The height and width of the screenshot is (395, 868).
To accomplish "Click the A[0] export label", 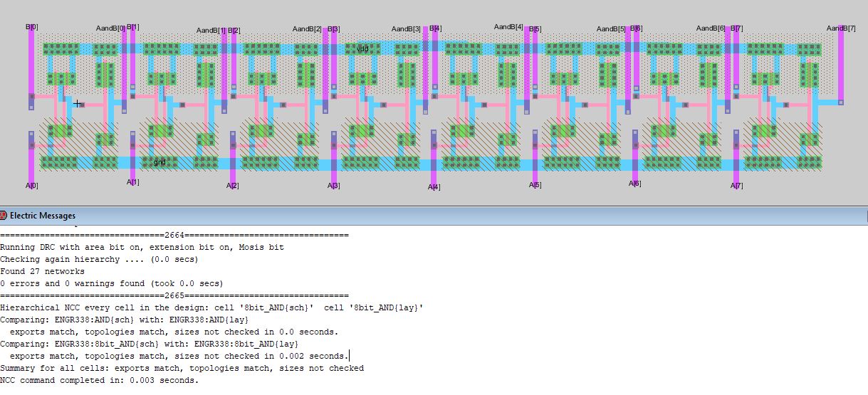I will click(x=31, y=185).
